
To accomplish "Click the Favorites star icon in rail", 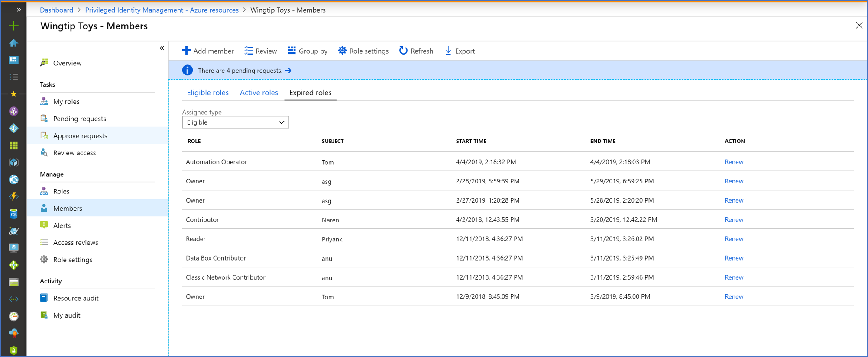I will click(14, 94).
